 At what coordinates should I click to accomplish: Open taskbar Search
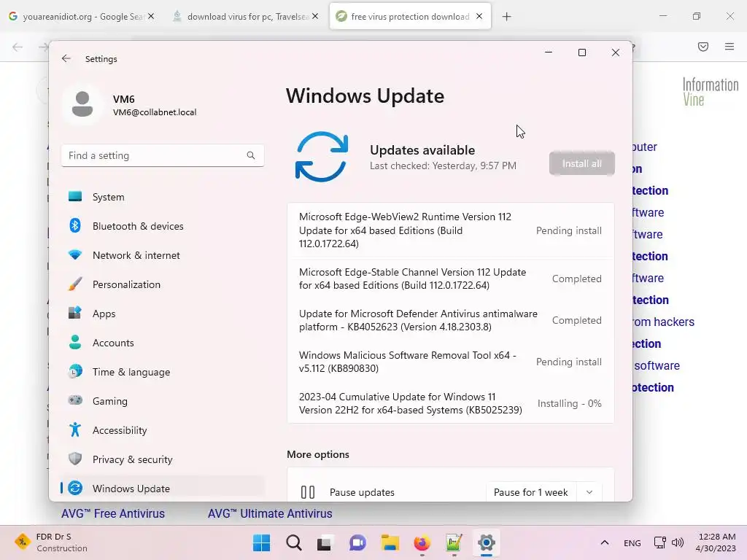(293, 542)
